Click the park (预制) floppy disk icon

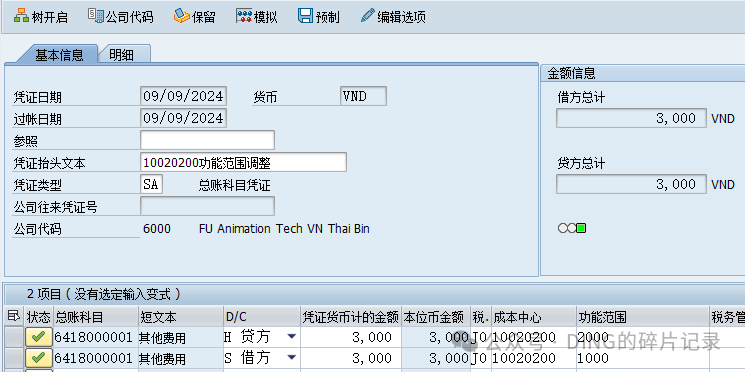(305, 16)
